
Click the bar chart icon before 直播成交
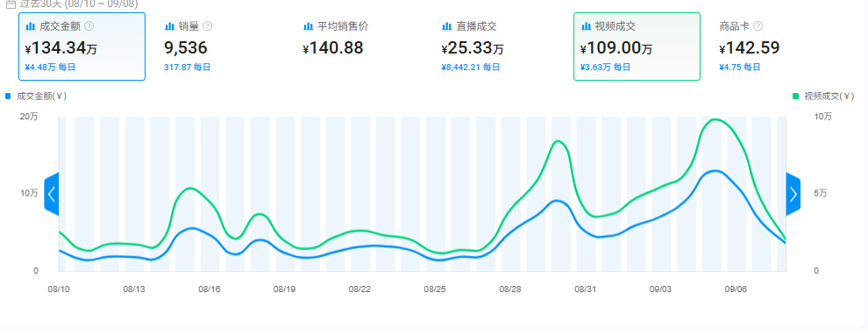point(447,26)
